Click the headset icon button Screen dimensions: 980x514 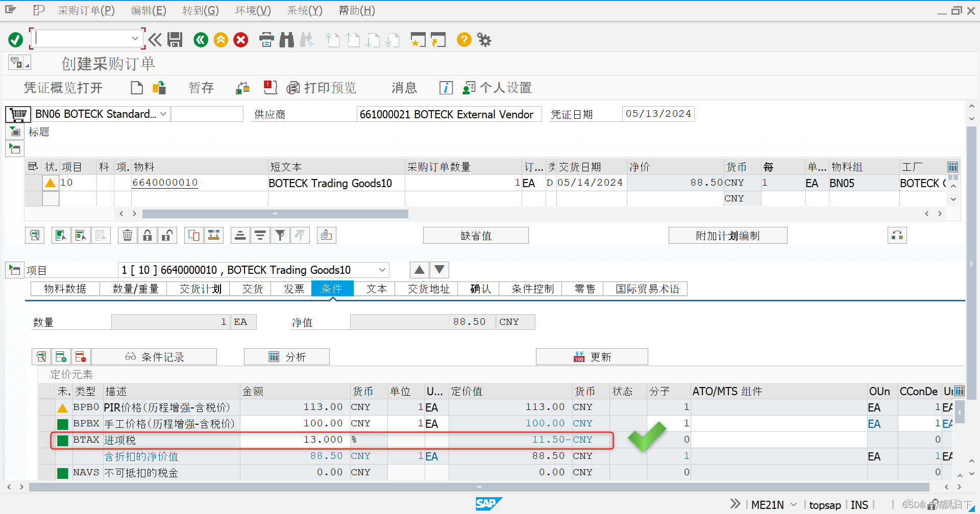[x=897, y=235]
